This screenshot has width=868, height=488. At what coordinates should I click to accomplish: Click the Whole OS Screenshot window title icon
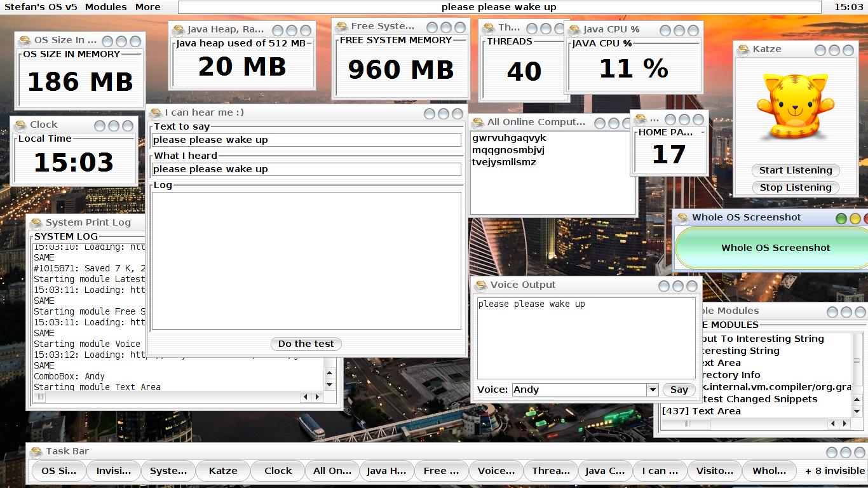tap(682, 218)
